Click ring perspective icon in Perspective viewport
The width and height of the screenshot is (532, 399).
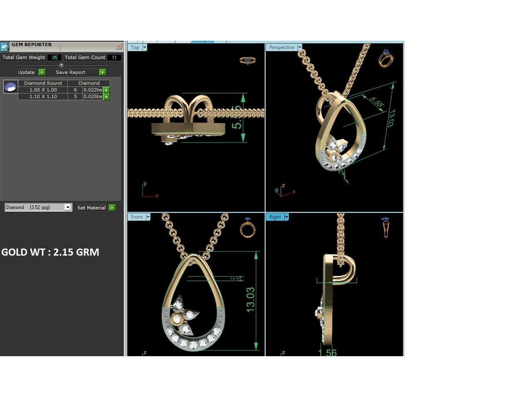(386, 58)
